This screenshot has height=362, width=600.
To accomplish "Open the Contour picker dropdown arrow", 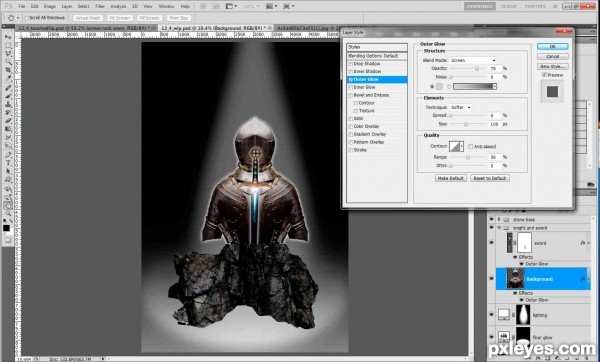I will (x=462, y=146).
